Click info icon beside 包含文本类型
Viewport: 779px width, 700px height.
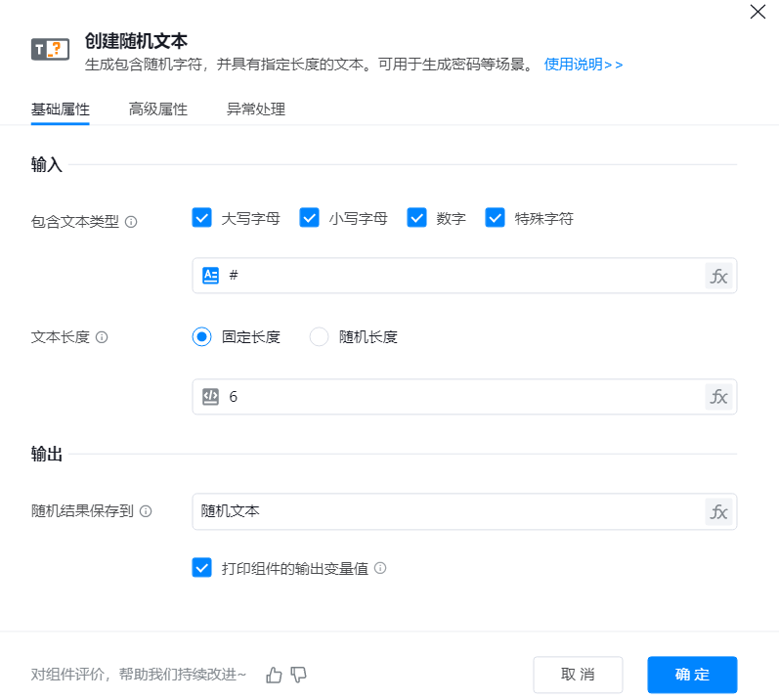[x=131, y=222]
